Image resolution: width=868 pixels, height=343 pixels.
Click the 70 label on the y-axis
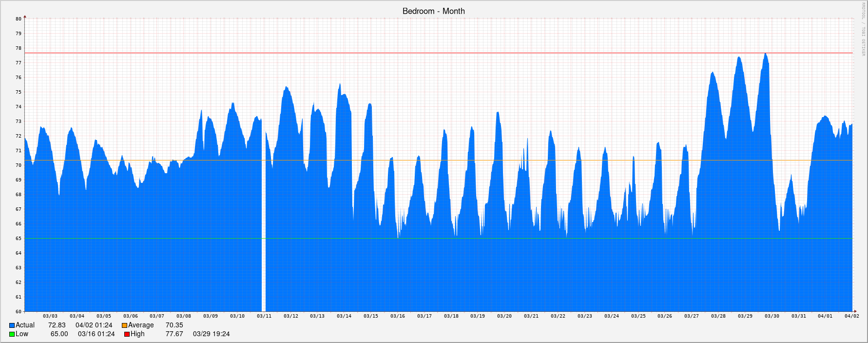tap(19, 165)
